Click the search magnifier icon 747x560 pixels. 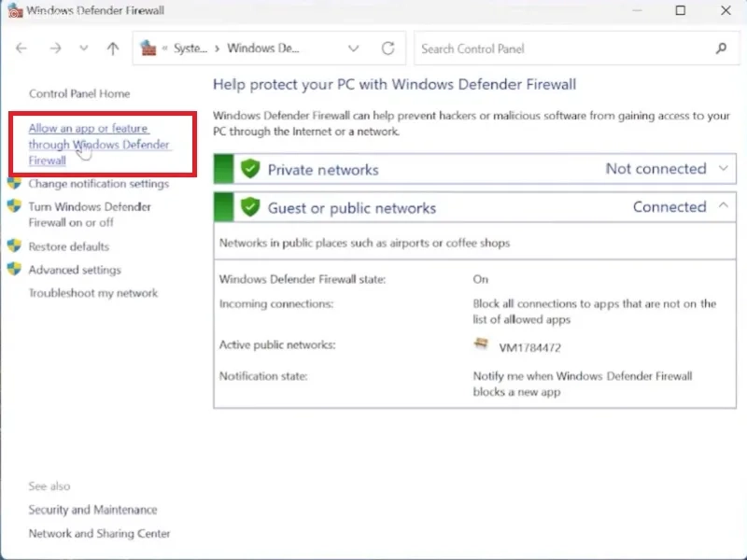(x=721, y=49)
